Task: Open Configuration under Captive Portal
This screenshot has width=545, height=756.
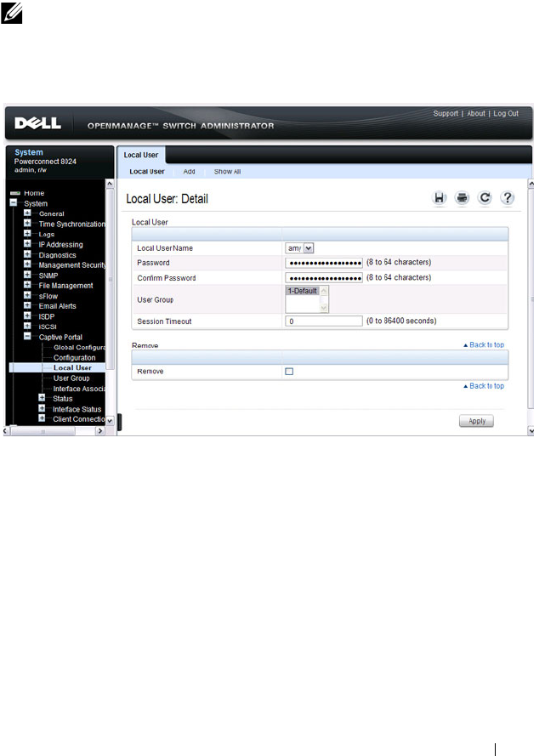Action: 75,357
